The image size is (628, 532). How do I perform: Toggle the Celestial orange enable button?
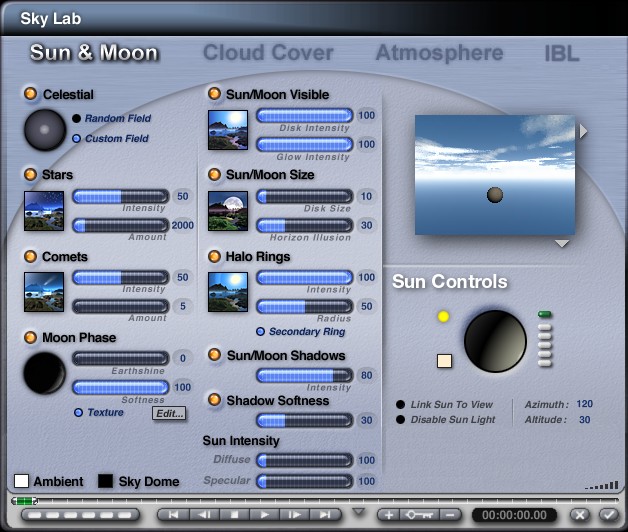(31, 94)
